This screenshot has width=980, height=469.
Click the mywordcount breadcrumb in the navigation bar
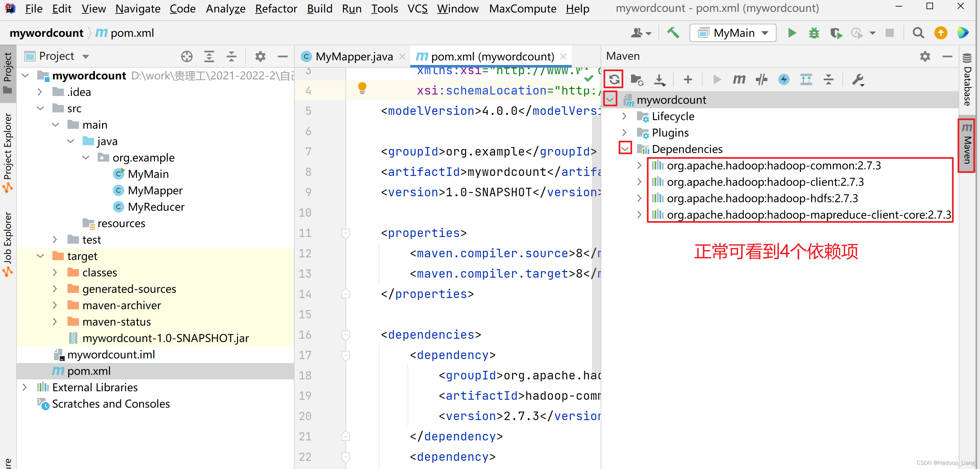[46, 33]
